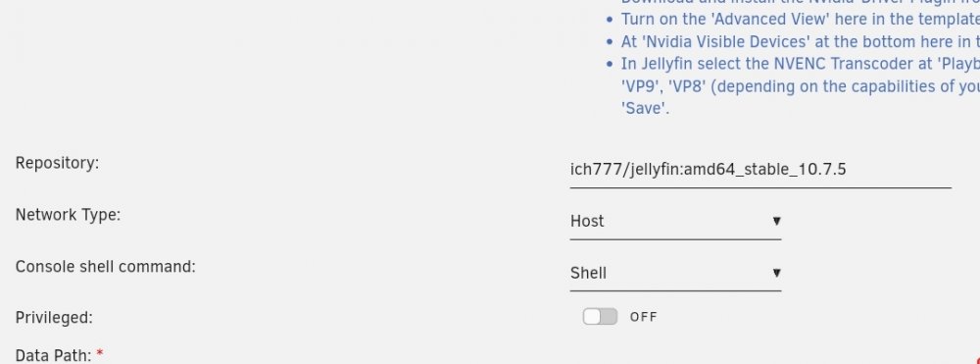Image resolution: width=980 pixels, height=364 pixels.
Task: Click the 'Nvidia Visible Devices' instruction line
Action: (800, 41)
